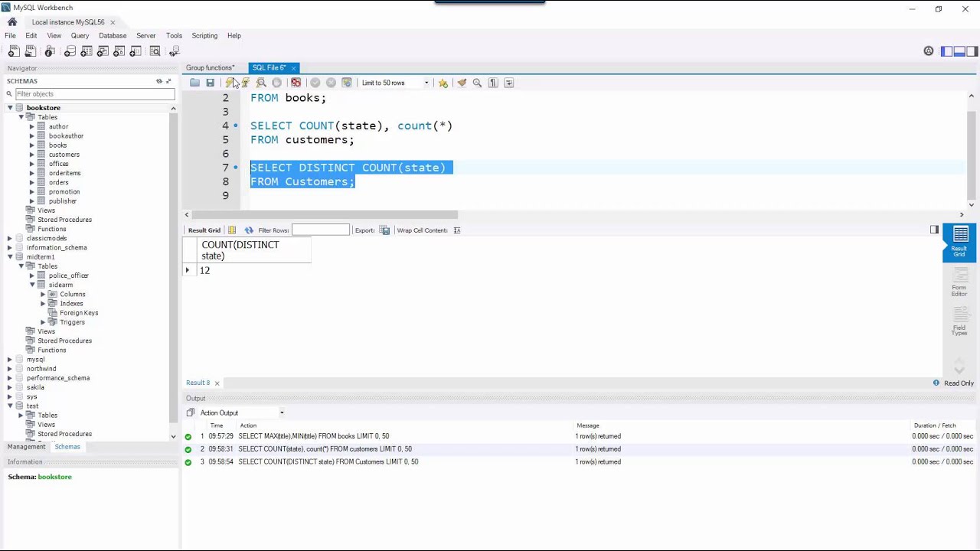Execute statement under cursor icon
The height and width of the screenshot is (551, 980).
[245, 83]
